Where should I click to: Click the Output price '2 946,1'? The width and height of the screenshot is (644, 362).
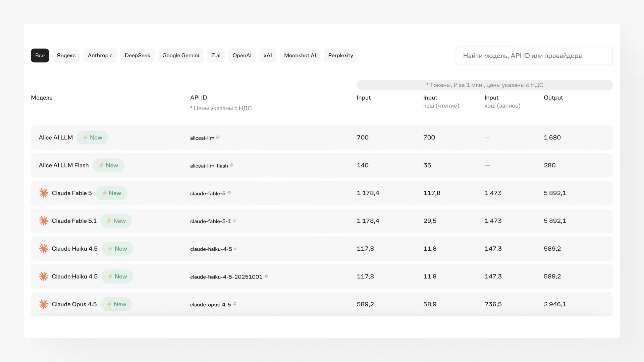pos(555,304)
